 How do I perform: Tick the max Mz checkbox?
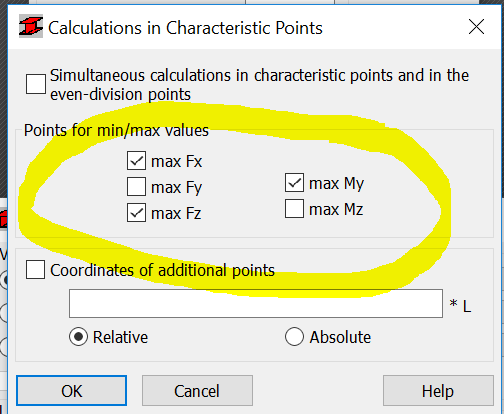click(294, 209)
